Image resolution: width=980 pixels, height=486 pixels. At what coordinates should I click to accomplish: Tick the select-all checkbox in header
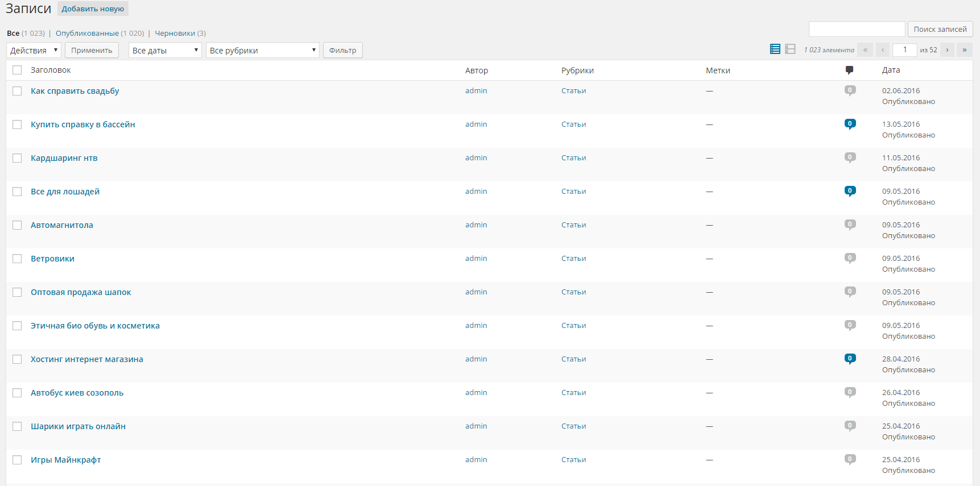coord(17,70)
